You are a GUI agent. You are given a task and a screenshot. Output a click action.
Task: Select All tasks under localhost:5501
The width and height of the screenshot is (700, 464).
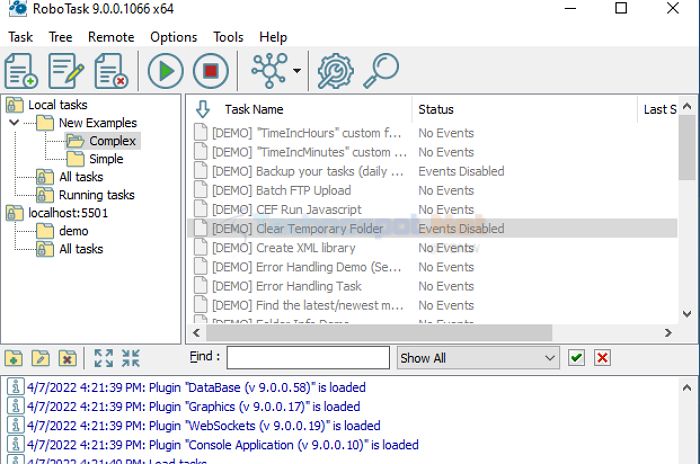point(81,249)
